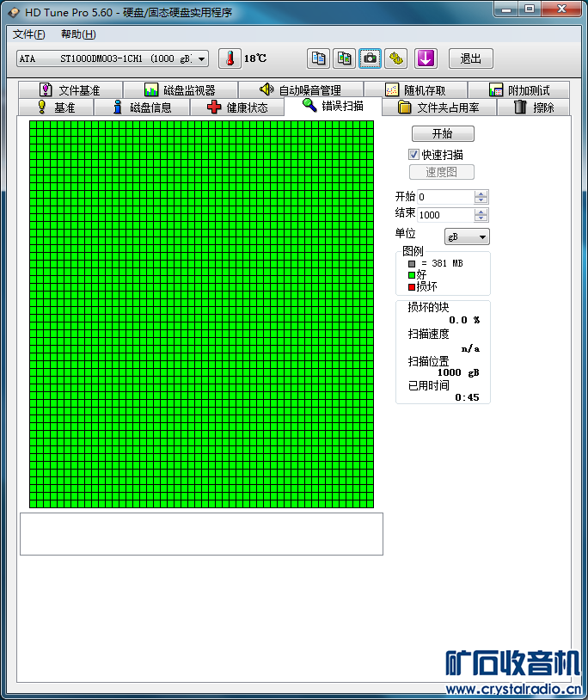Maximize the HD Tune Pro window
588x700 pixels.
(x=530, y=9)
